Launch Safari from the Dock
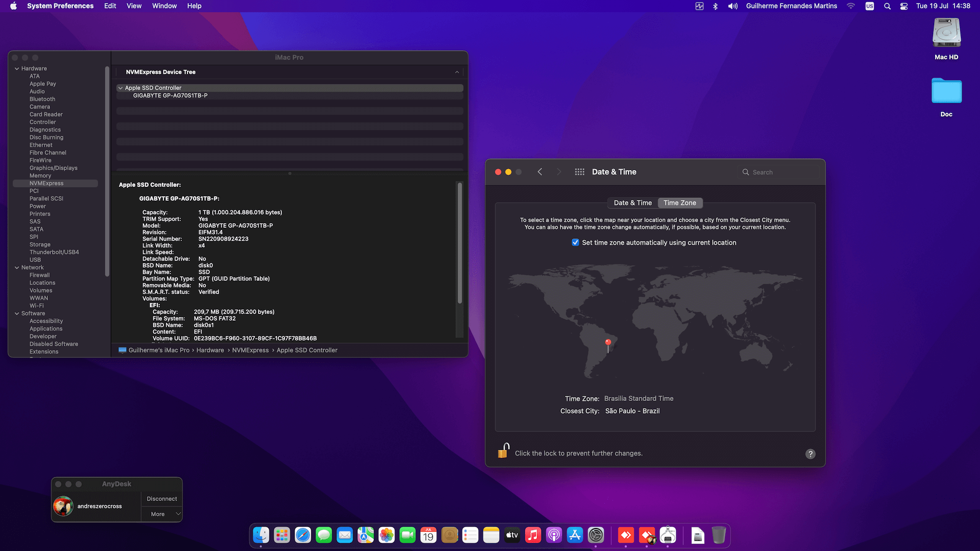Viewport: 980px width, 551px height. 303,535
